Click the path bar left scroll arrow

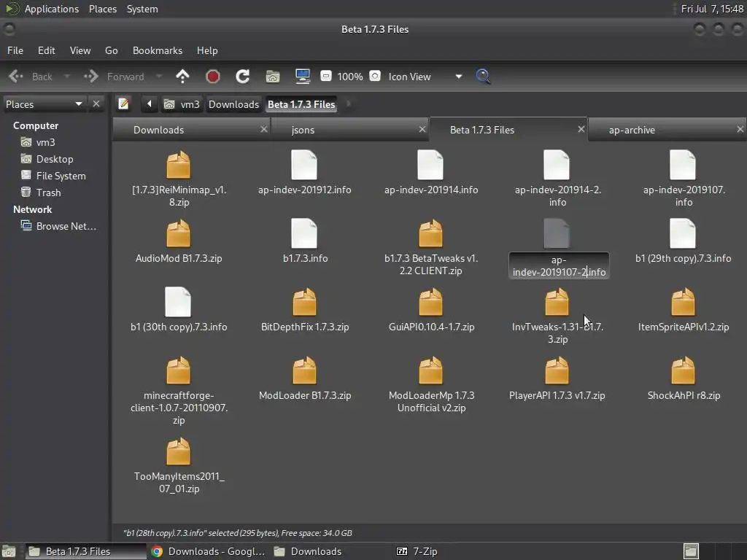coord(149,104)
